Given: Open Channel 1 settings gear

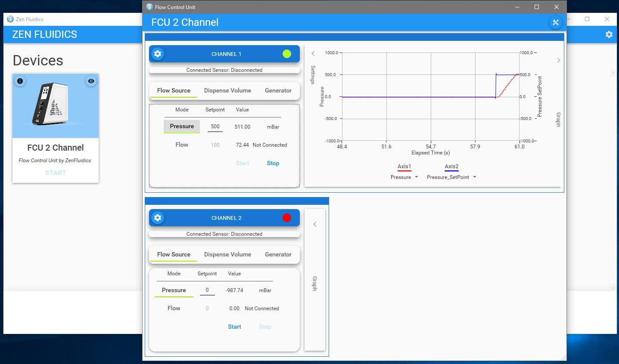Looking at the screenshot, I should pyautogui.click(x=158, y=54).
